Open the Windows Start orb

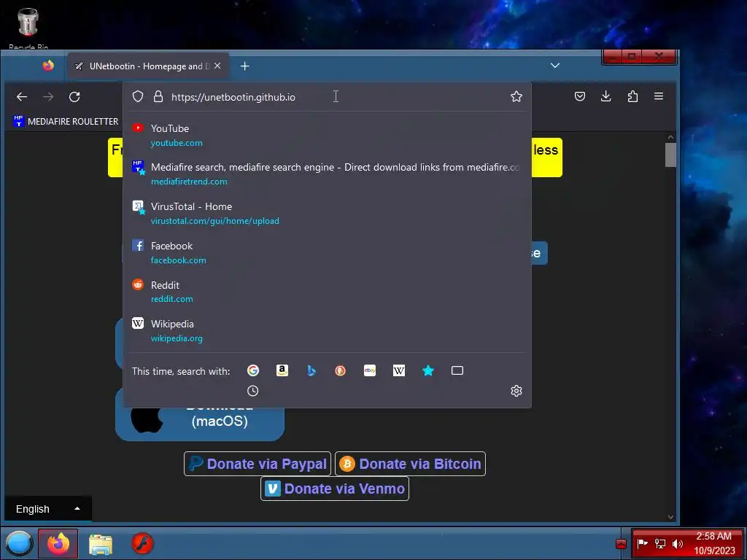point(19,543)
